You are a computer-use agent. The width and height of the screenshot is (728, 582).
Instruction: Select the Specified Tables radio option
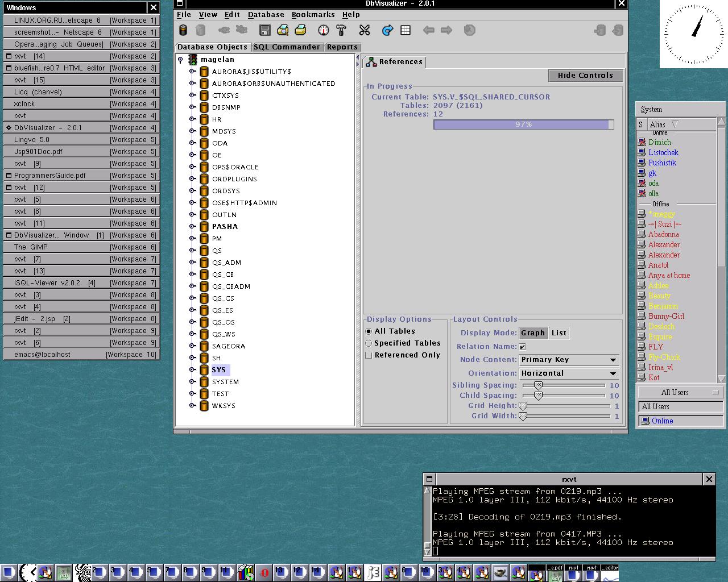click(369, 343)
